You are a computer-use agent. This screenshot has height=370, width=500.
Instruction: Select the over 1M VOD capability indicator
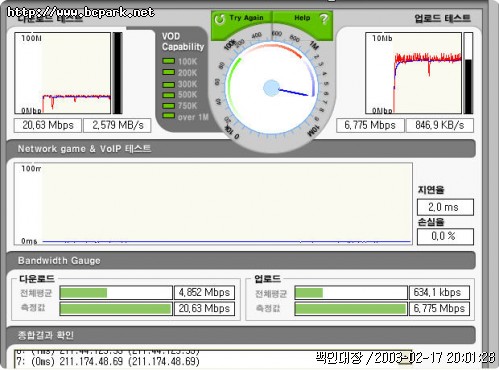[168, 116]
